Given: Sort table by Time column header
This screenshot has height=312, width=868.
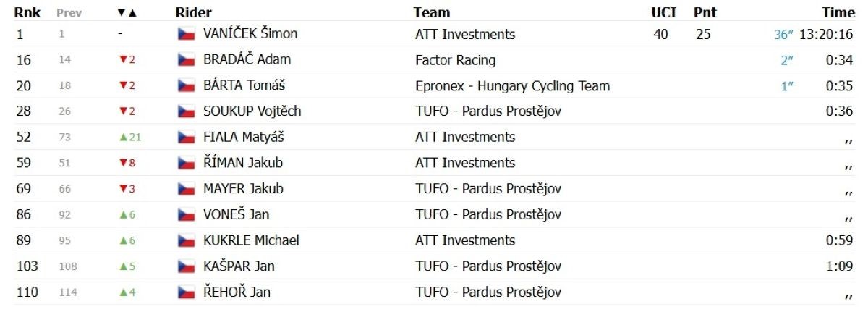Looking at the screenshot, I should click(x=838, y=12).
